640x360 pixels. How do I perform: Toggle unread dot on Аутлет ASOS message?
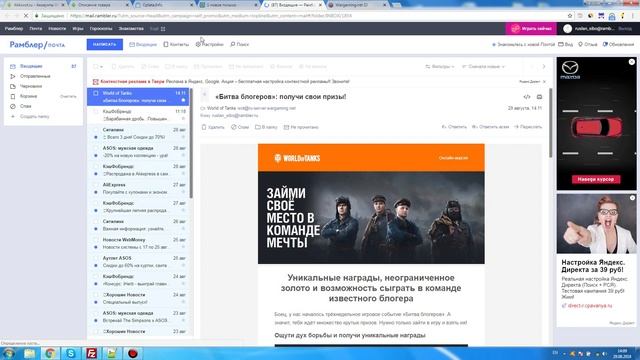(x=96, y=266)
